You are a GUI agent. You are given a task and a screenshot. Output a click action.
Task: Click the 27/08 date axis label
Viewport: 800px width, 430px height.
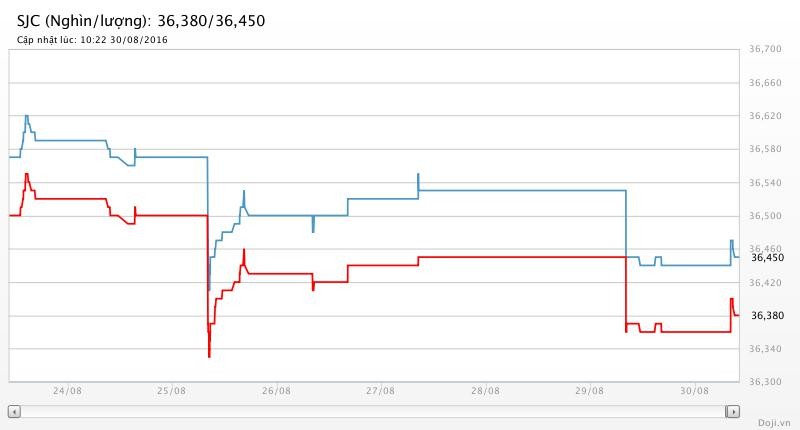(380, 391)
